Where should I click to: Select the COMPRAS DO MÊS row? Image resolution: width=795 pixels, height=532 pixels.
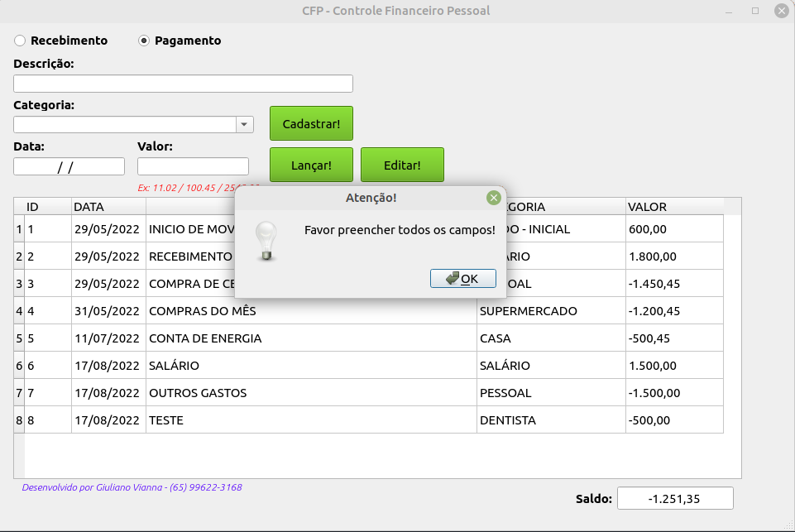tap(248, 310)
